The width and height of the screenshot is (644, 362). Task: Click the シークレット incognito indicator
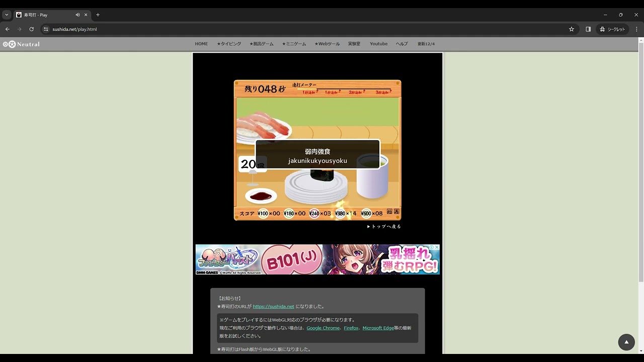click(x=612, y=29)
